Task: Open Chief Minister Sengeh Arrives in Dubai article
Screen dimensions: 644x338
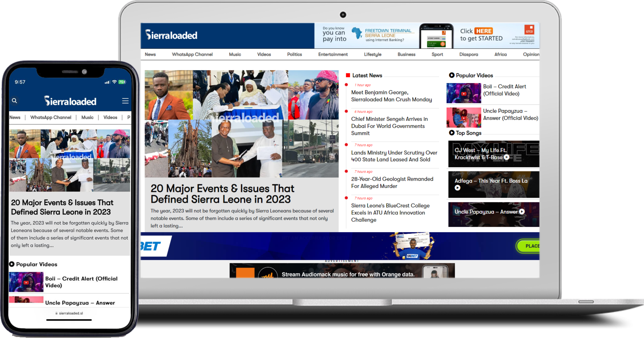Action: pyautogui.click(x=389, y=126)
